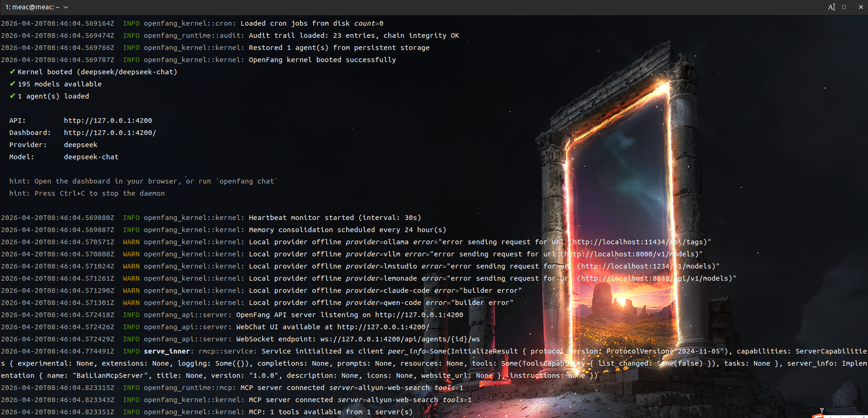Click the green checkmark beside "195 models available"
This screenshot has height=418, width=868.
tap(13, 84)
